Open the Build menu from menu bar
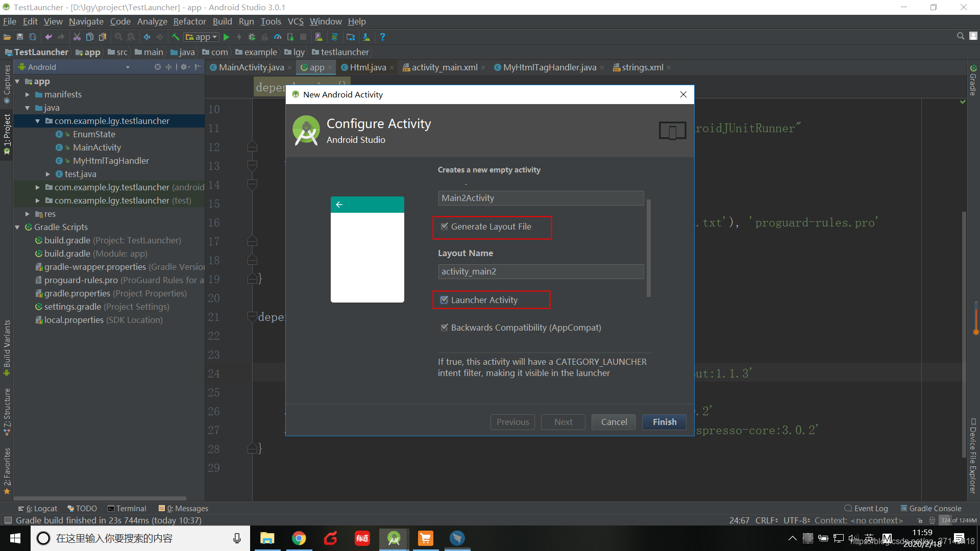Image resolution: width=980 pixels, height=551 pixels. (222, 21)
